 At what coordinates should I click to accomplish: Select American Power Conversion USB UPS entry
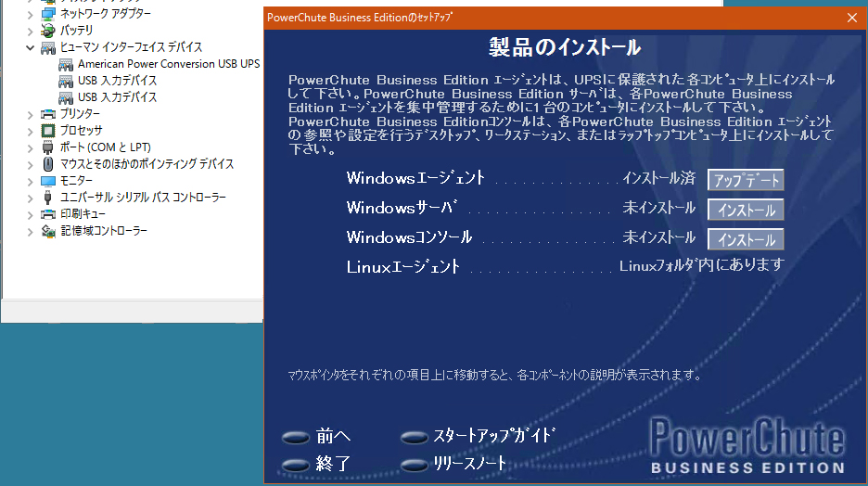pyautogui.click(x=169, y=64)
